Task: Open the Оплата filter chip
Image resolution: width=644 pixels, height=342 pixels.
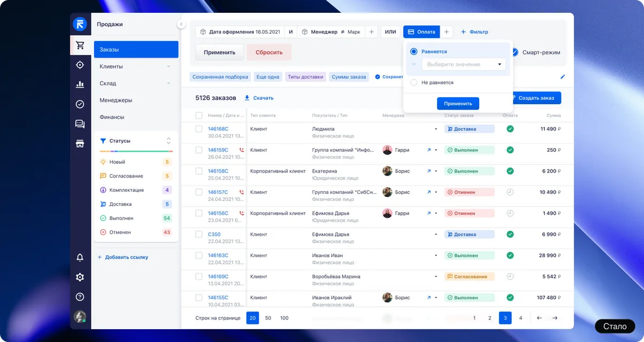Action: coord(421,32)
